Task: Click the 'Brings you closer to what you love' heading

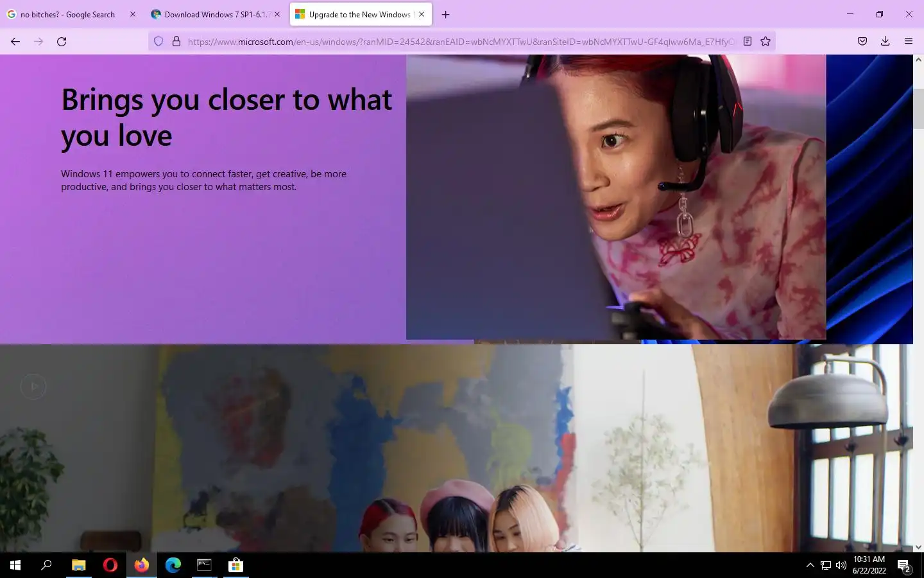Action: click(227, 118)
